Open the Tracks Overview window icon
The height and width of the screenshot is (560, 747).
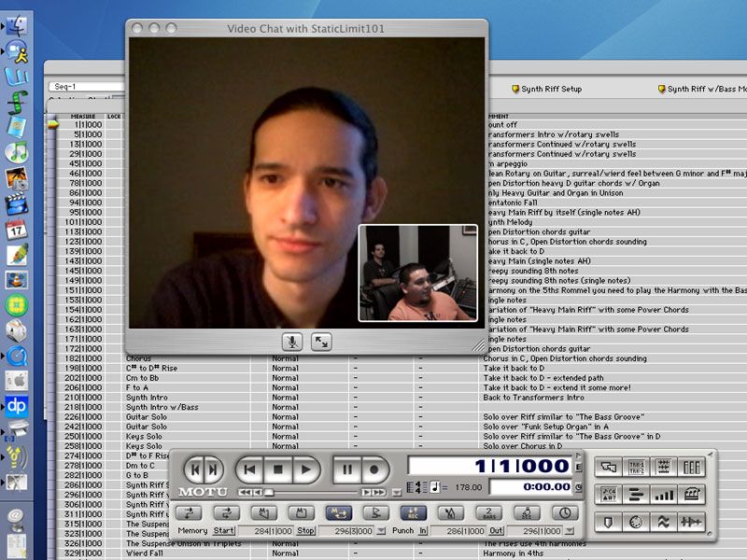636,496
